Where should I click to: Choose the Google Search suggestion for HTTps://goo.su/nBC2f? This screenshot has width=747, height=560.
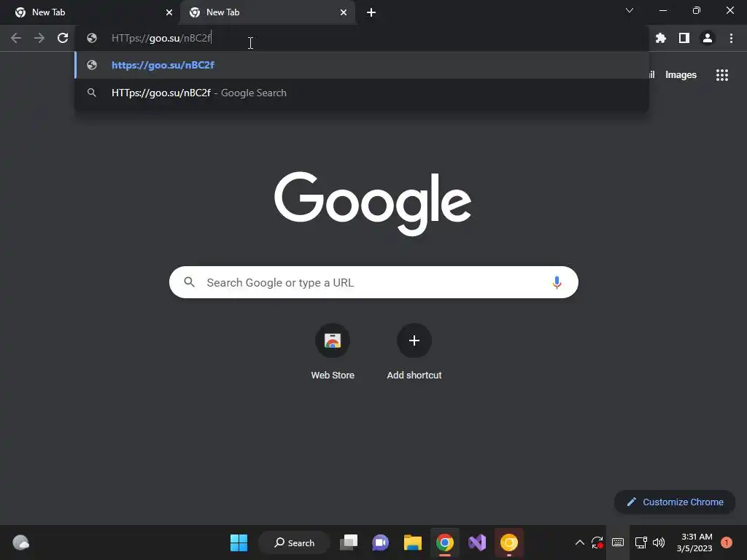coord(362,93)
